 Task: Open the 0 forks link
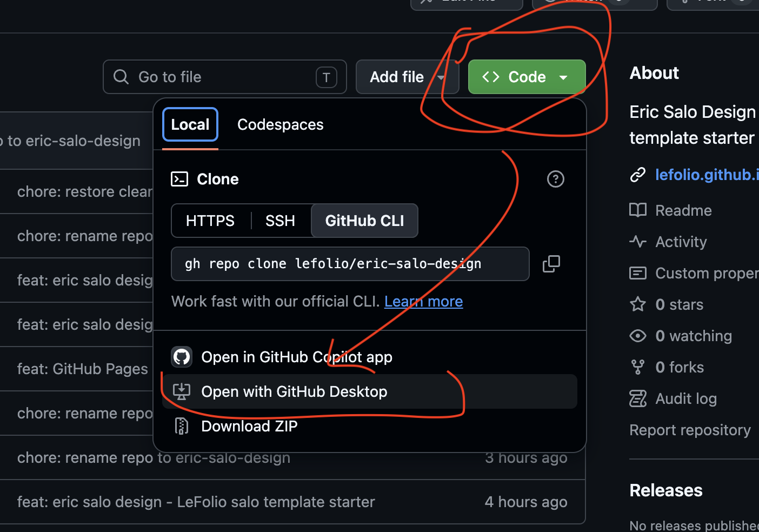pyautogui.click(x=680, y=367)
